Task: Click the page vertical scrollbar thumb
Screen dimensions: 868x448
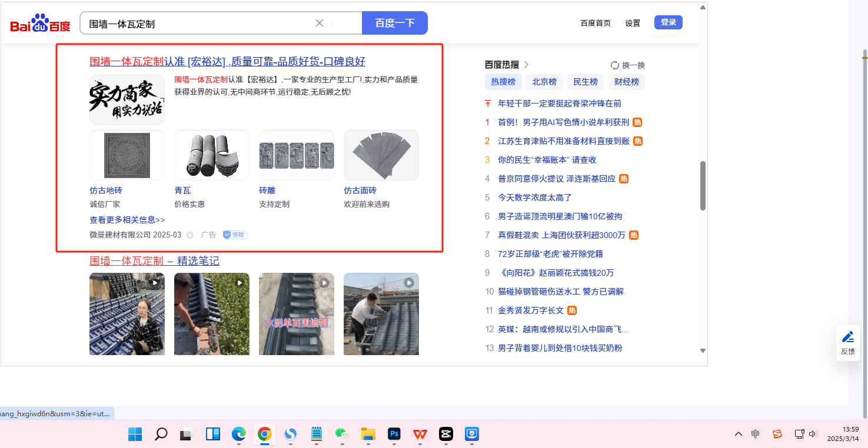Action: pos(703,185)
